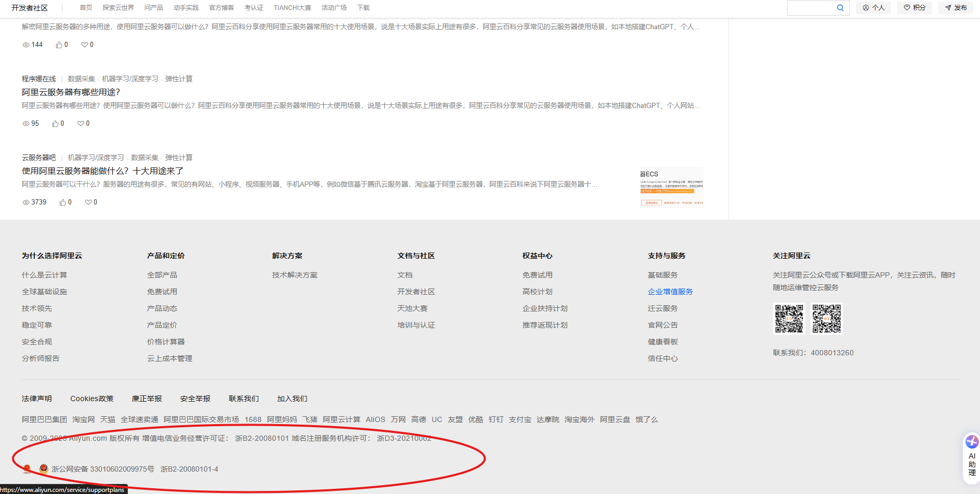Open the 积分 points button
Screen dimensions: 980x494
[915, 8]
